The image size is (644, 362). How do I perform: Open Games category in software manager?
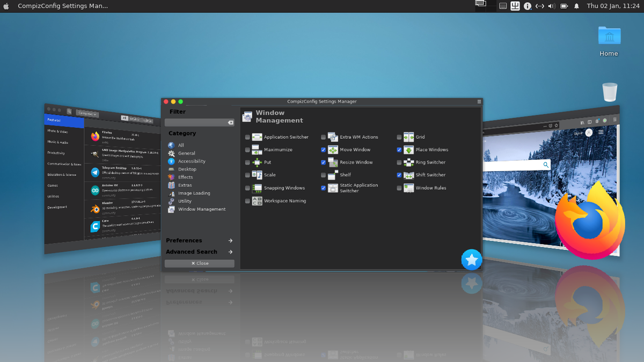(53, 186)
